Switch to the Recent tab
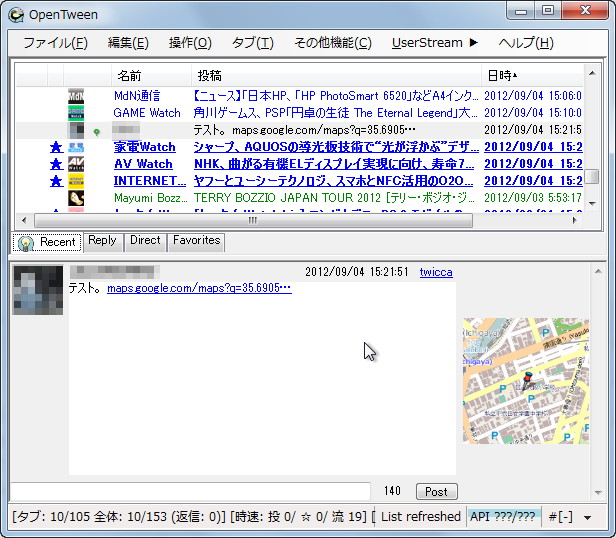 click(x=47, y=242)
